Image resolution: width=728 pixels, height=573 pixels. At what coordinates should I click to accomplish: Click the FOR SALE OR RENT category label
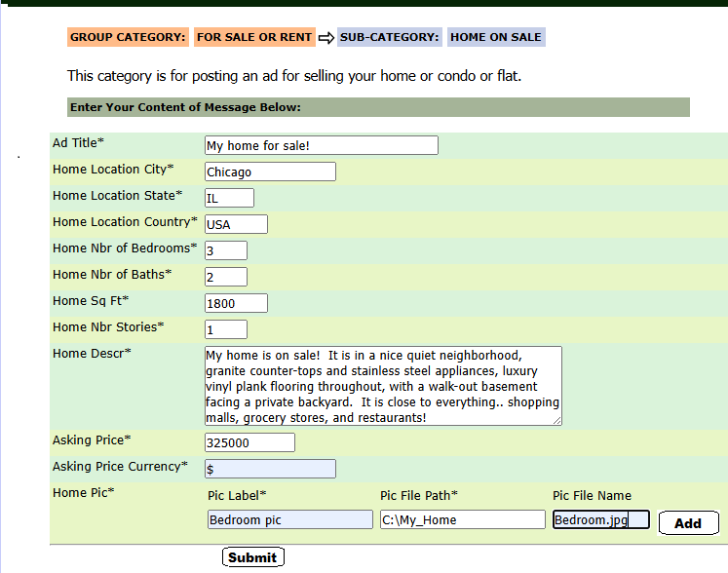[254, 37]
